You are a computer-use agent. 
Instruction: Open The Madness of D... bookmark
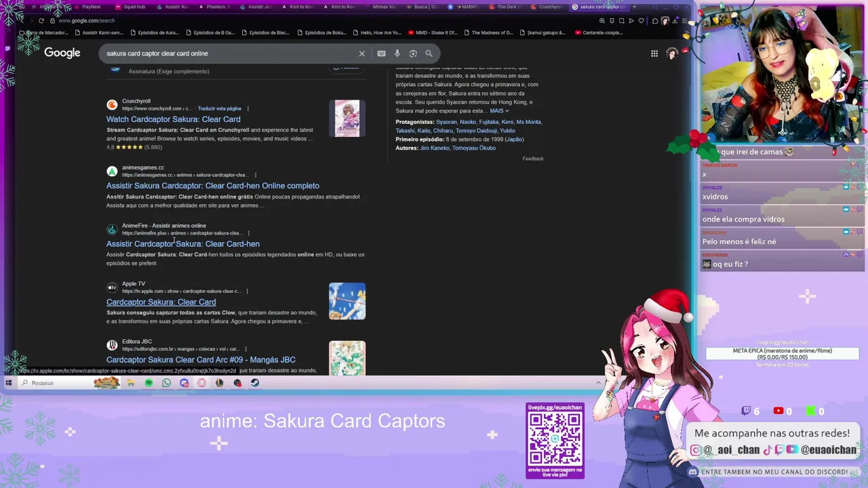488,33
